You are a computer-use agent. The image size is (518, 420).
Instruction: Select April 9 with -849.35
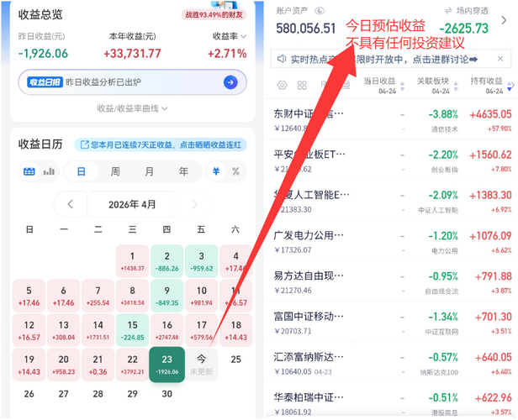[x=167, y=296]
